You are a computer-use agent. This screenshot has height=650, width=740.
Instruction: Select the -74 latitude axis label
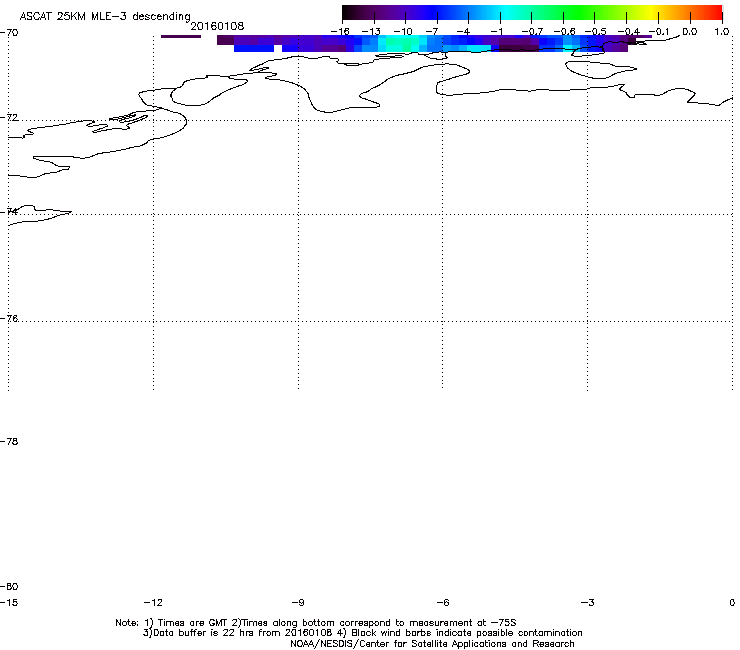click(9, 211)
